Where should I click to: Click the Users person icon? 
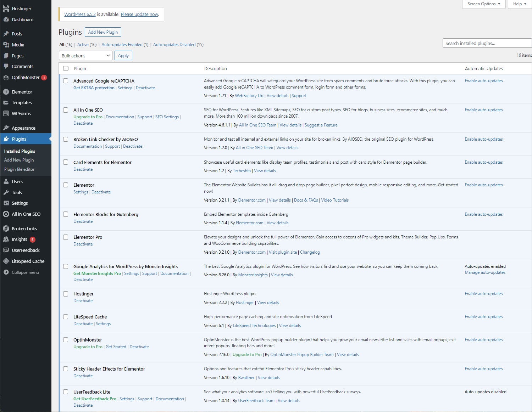(6, 181)
